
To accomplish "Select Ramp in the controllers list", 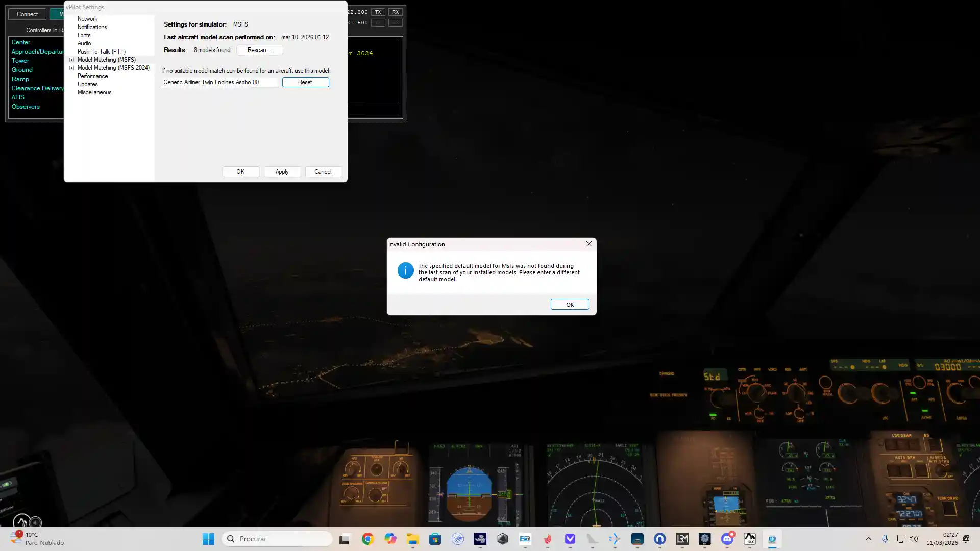I will tap(20, 79).
